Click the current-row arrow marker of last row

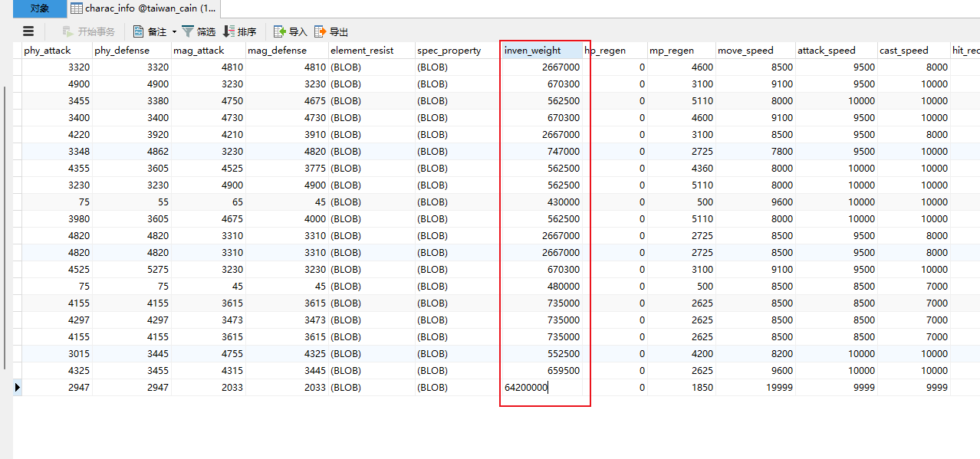click(18, 388)
